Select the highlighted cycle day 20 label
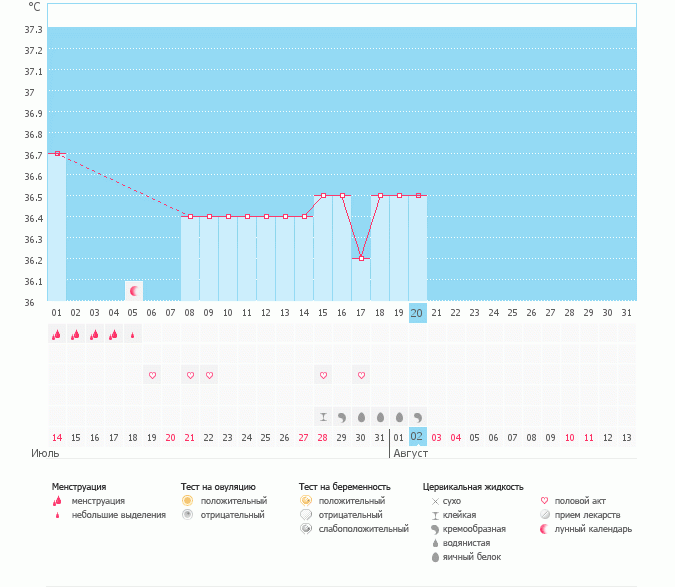 [x=418, y=313]
